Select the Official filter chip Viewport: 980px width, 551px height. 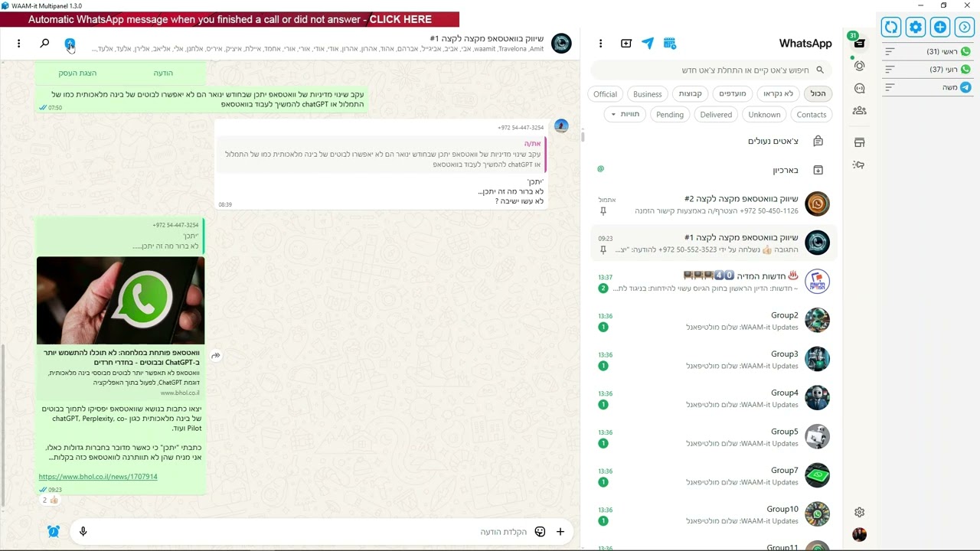coord(605,94)
